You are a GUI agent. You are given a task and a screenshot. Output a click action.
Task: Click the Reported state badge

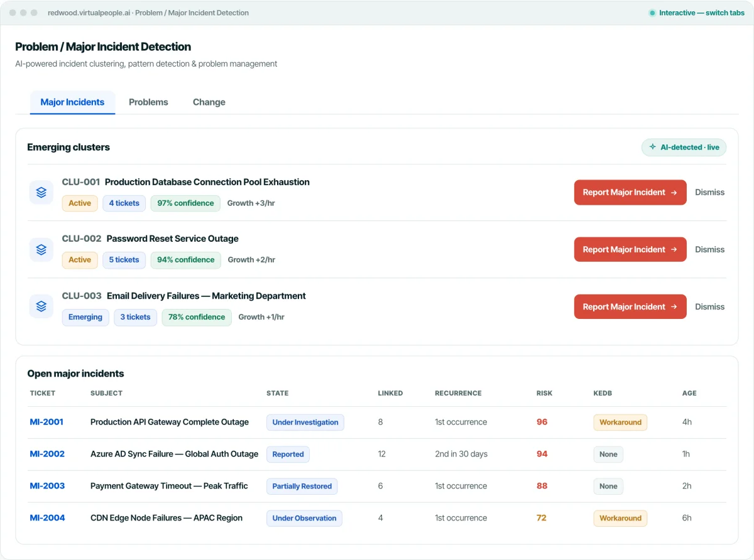pos(288,454)
